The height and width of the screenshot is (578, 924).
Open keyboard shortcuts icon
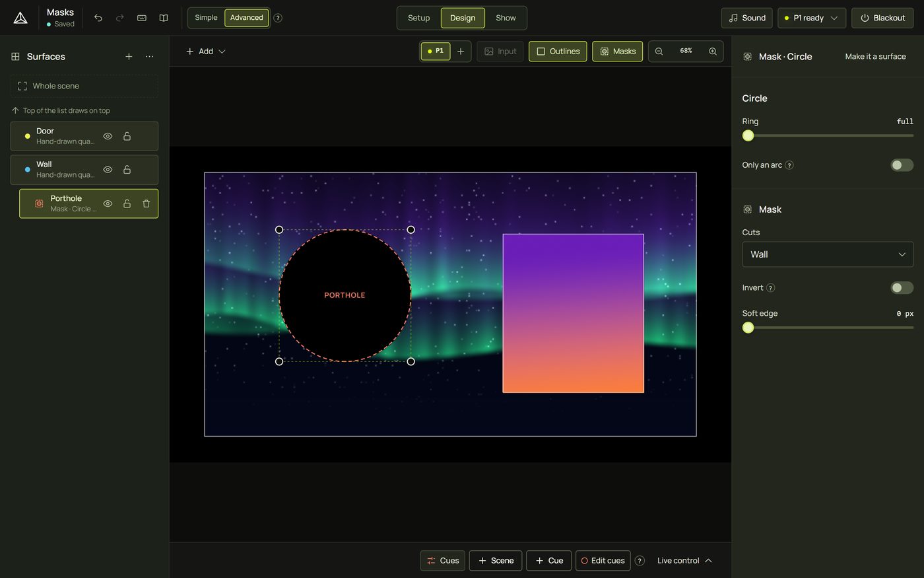tap(142, 18)
